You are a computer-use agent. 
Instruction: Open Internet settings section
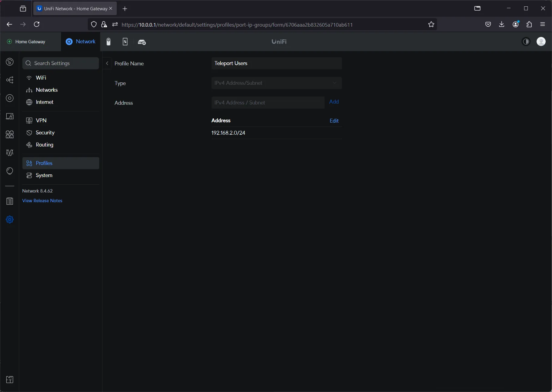click(61, 102)
